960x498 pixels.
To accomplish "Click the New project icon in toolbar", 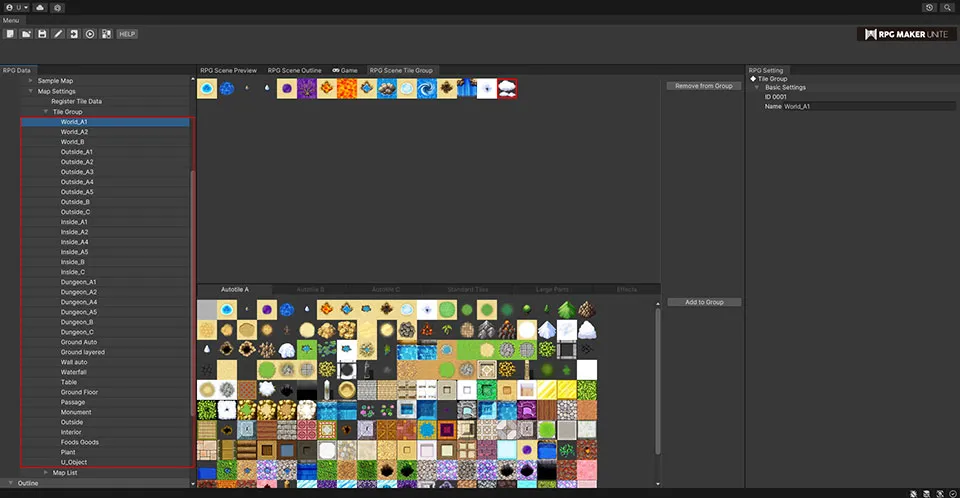I will pos(10,34).
